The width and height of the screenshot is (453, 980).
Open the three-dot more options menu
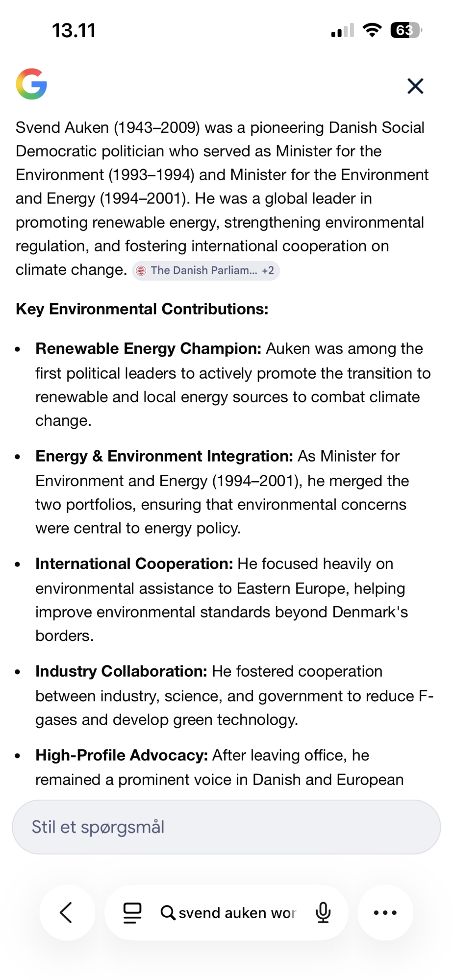(385, 912)
